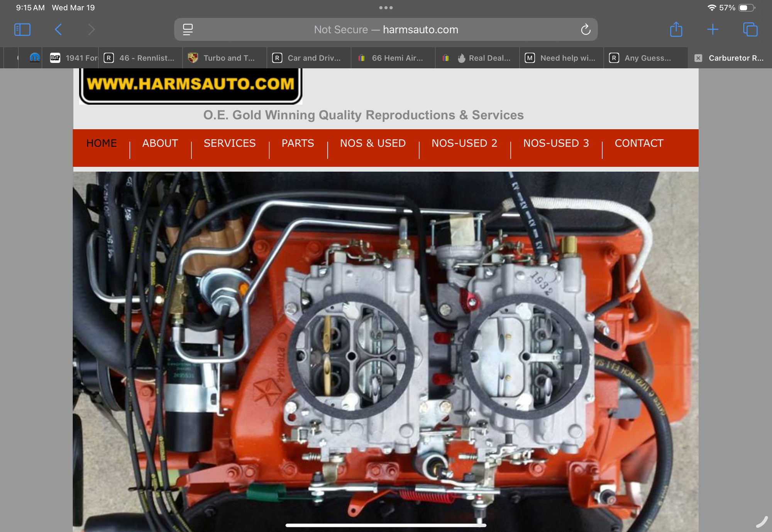Viewport: 772px width, 532px height.
Task: Reload the harmsauto.com page
Action: [586, 30]
